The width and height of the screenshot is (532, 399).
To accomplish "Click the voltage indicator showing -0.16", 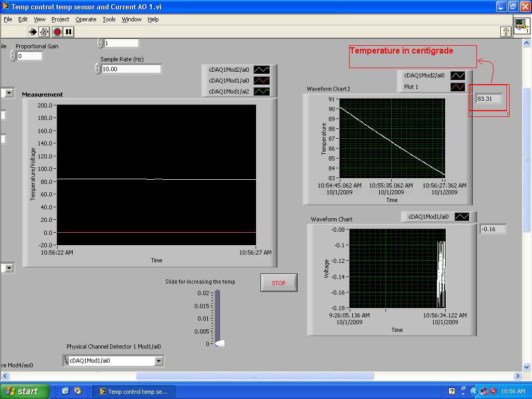I will tap(493, 229).
